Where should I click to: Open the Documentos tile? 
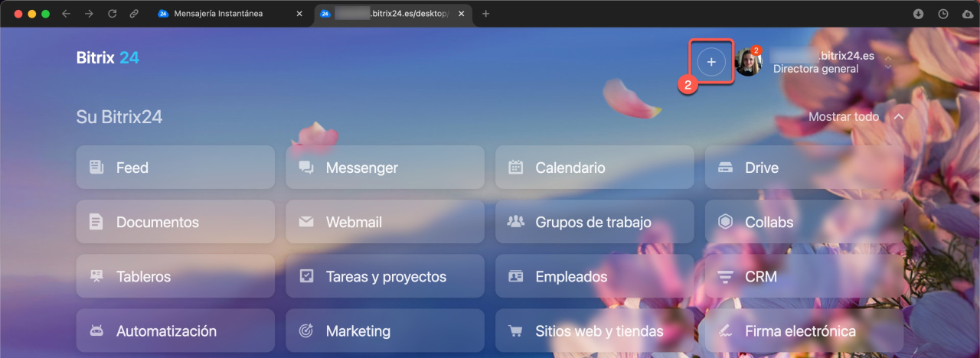pyautogui.click(x=175, y=223)
